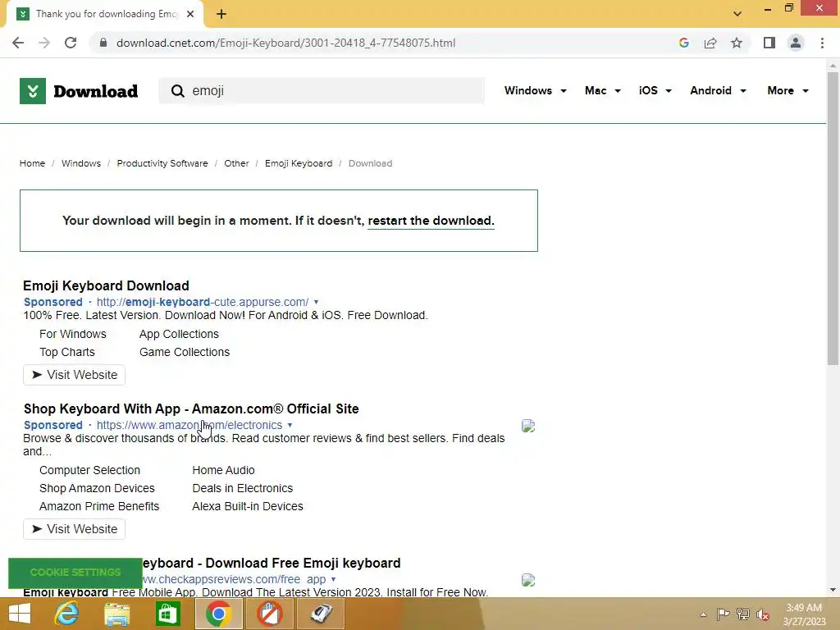Click the broken image in Amazon ad
The image size is (840, 630).
[528, 426]
